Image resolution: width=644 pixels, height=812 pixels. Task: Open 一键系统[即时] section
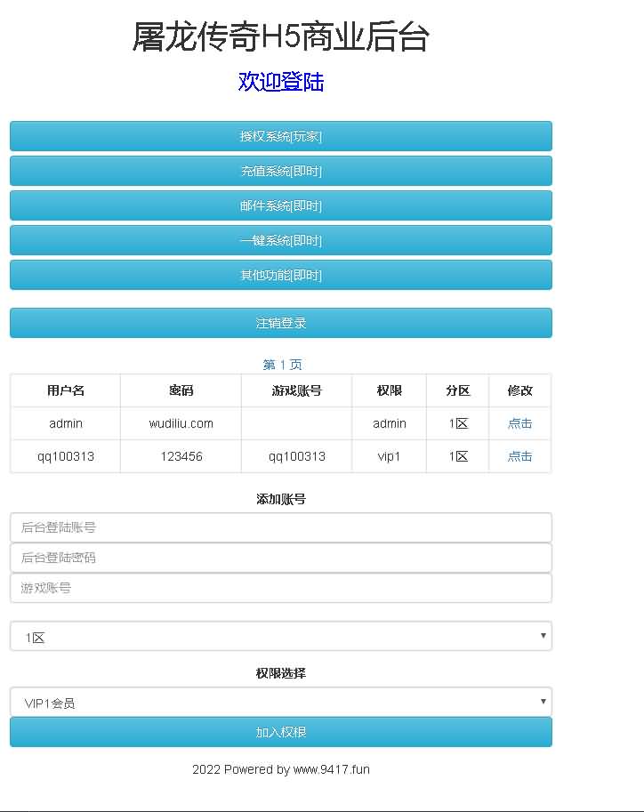[281, 240]
